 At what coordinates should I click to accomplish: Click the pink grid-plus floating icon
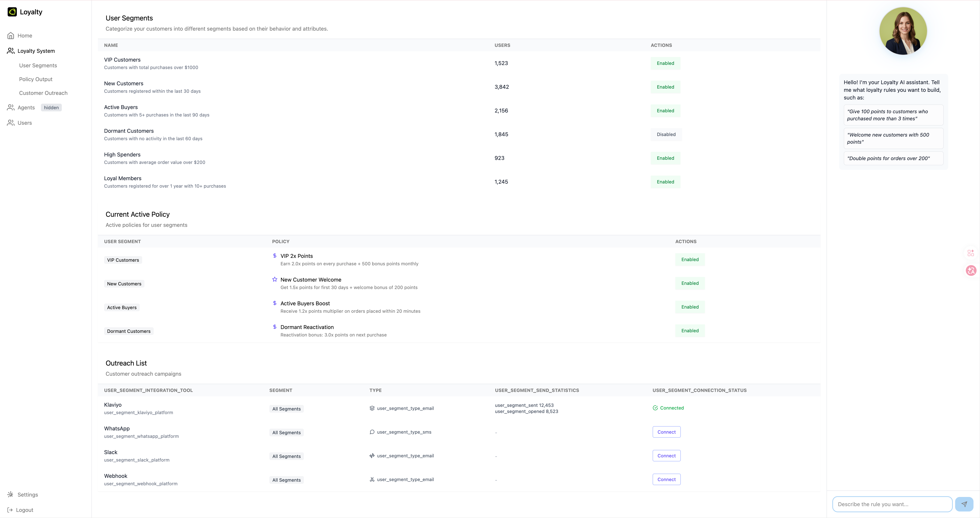[970, 253]
